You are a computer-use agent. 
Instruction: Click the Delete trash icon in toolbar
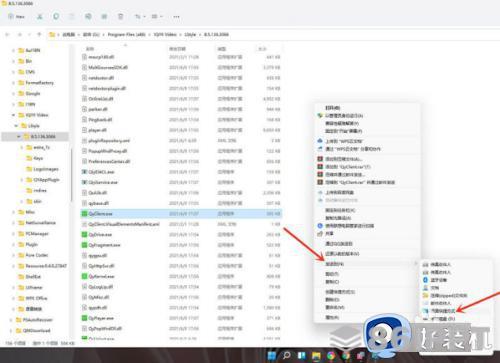point(121,16)
